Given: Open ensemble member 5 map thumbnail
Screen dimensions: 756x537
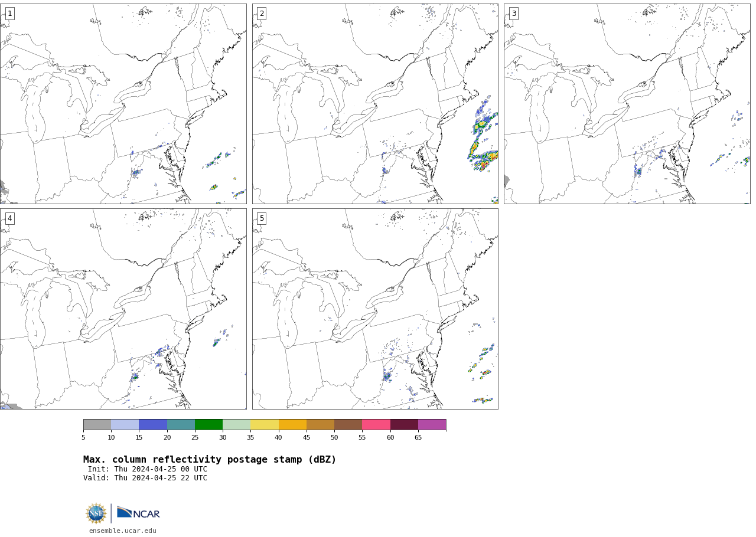Looking at the screenshot, I should pos(375,309).
